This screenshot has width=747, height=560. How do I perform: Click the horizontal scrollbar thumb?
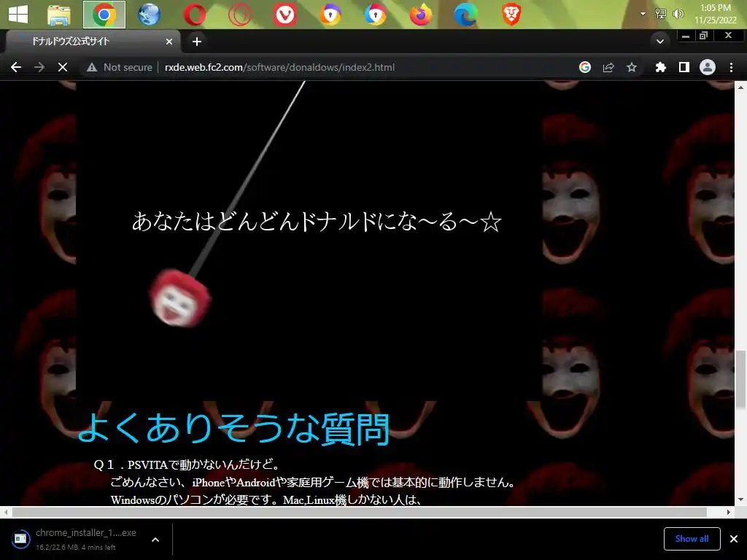tap(360, 512)
